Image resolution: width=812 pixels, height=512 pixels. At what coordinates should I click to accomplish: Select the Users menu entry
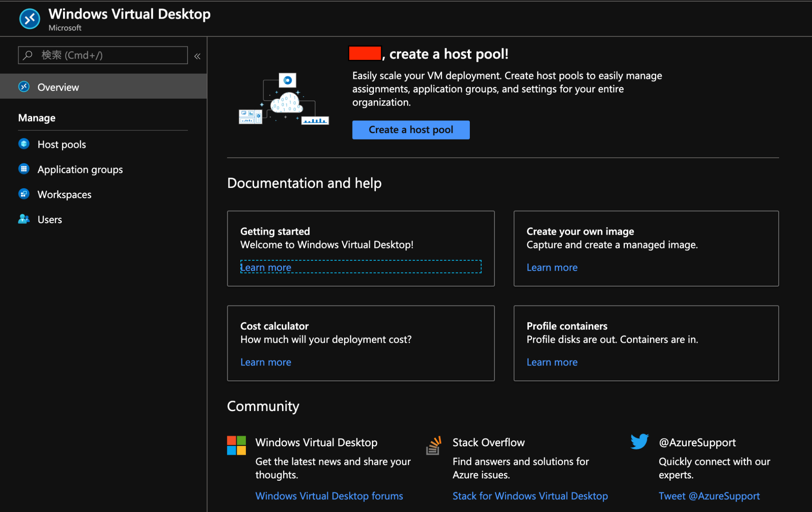point(50,220)
